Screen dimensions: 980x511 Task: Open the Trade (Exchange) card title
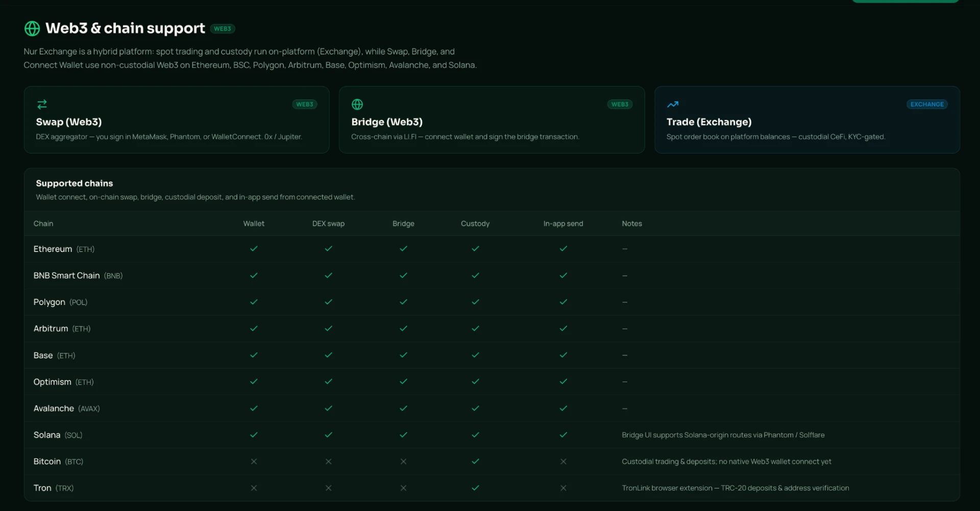click(x=709, y=122)
